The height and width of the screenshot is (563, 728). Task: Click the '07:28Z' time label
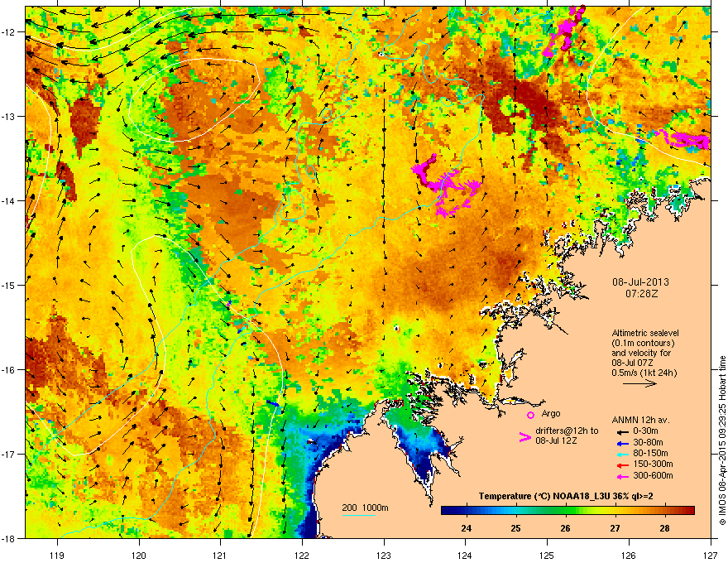pyautogui.click(x=641, y=294)
